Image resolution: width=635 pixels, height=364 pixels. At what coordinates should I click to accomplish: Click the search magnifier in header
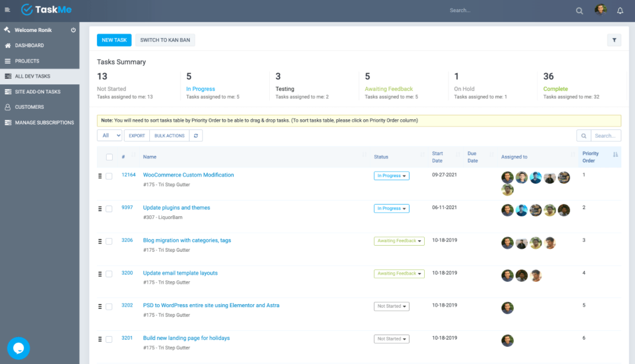point(579,11)
